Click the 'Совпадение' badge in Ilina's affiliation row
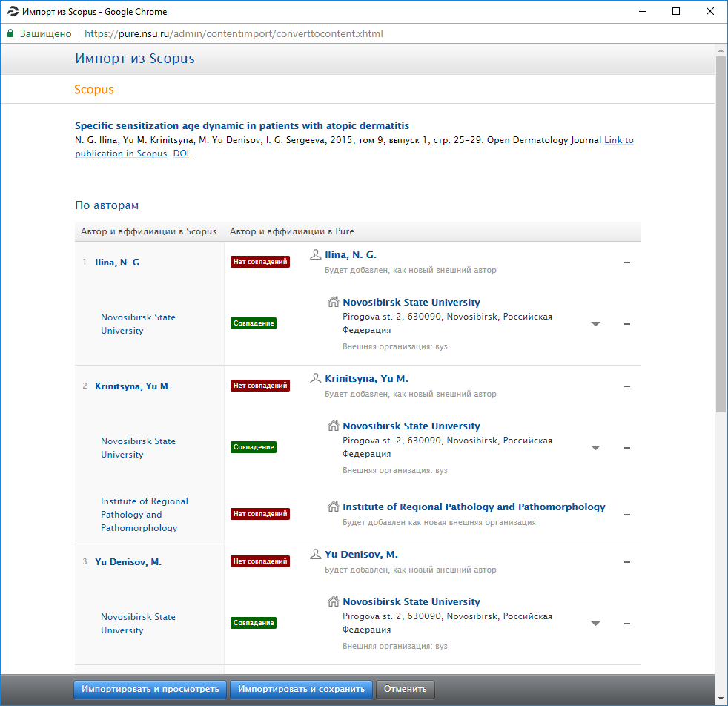The image size is (728, 706). [254, 323]
